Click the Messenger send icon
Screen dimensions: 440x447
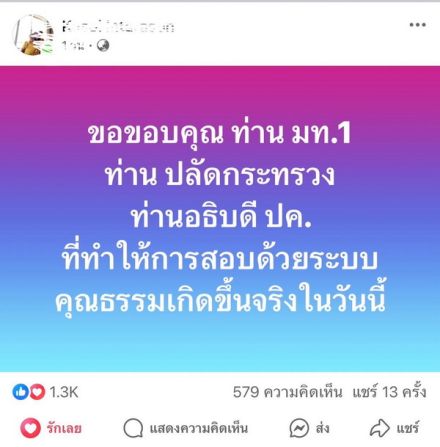pyautogui.click(x=299, y=428)
